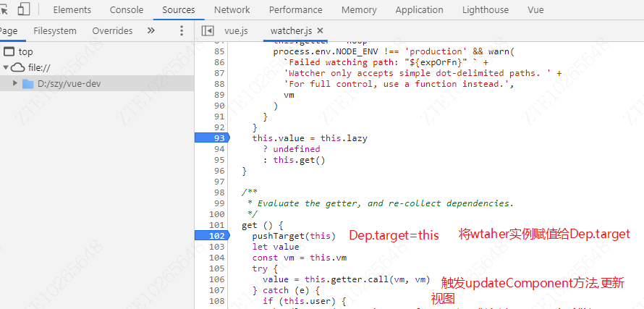Toggle the hide navigator sidebar icon
The image size is (644, 309).
pos(208,31)
